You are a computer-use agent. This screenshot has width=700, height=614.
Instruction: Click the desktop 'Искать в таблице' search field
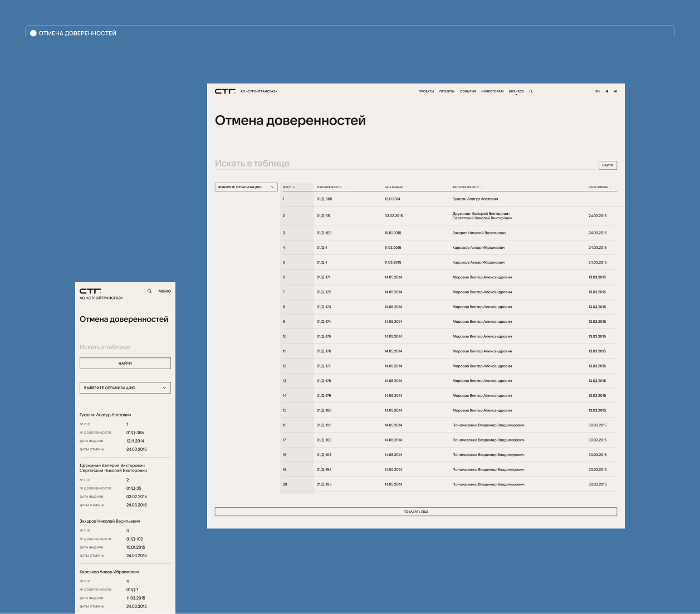click(405, 163)
